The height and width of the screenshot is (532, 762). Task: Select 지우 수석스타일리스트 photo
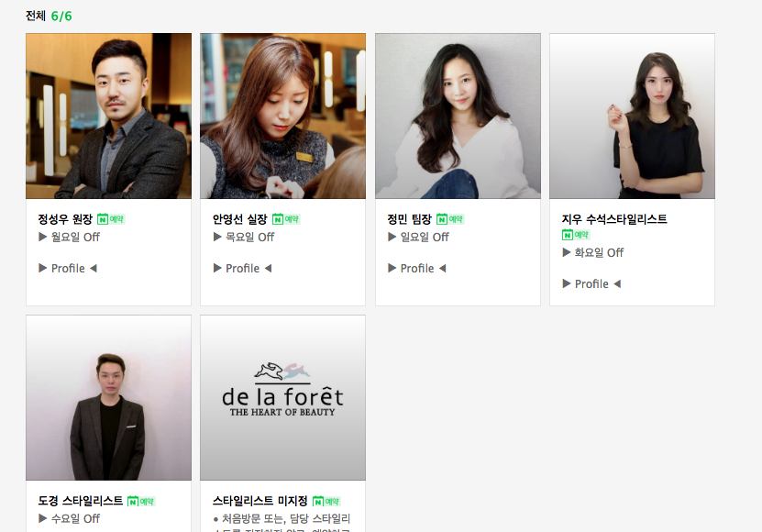632,116
